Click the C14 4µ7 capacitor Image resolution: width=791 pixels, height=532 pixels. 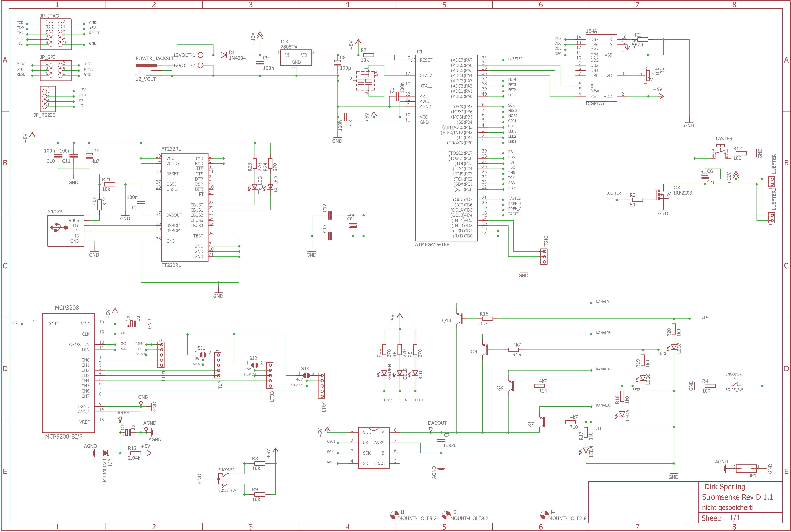89,155
